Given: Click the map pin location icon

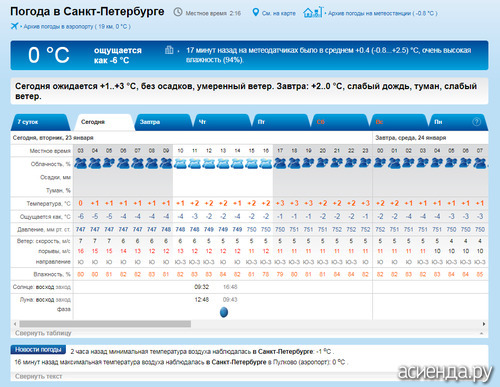Looking at the screenshot, I should click(255, 12).
